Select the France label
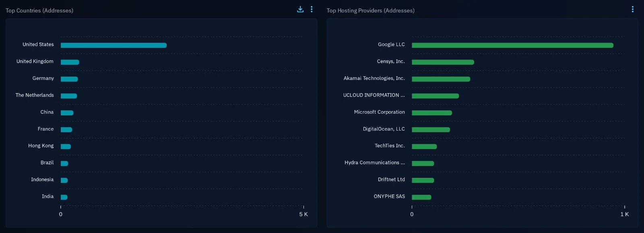644x233 pixels. click(45, 129)
